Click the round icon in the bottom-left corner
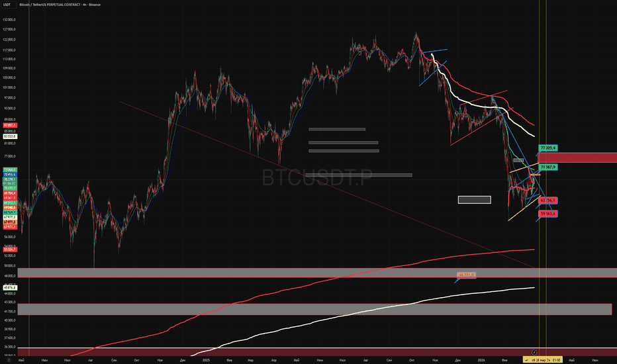 [8, 360]
